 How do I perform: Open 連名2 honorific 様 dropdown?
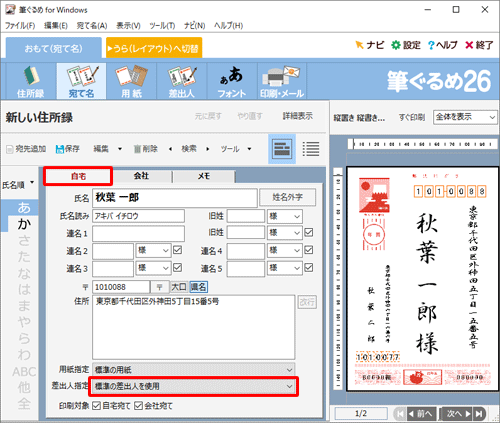(153, 250)
